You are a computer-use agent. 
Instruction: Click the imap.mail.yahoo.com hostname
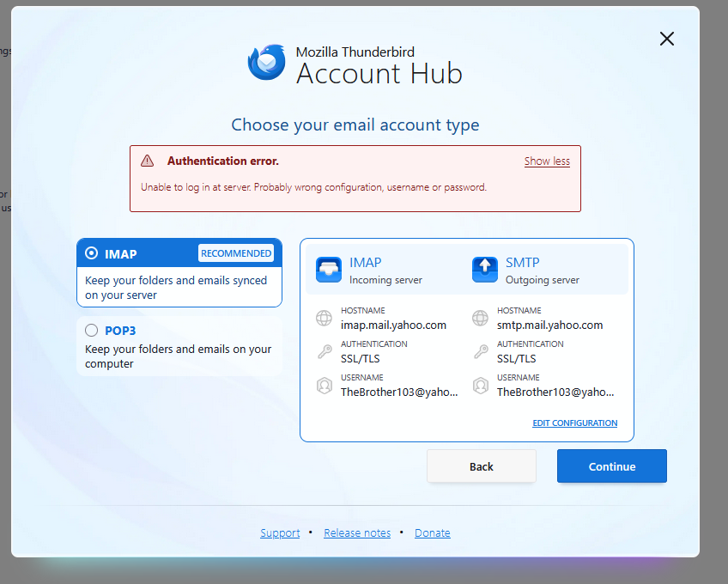(393, 325)
